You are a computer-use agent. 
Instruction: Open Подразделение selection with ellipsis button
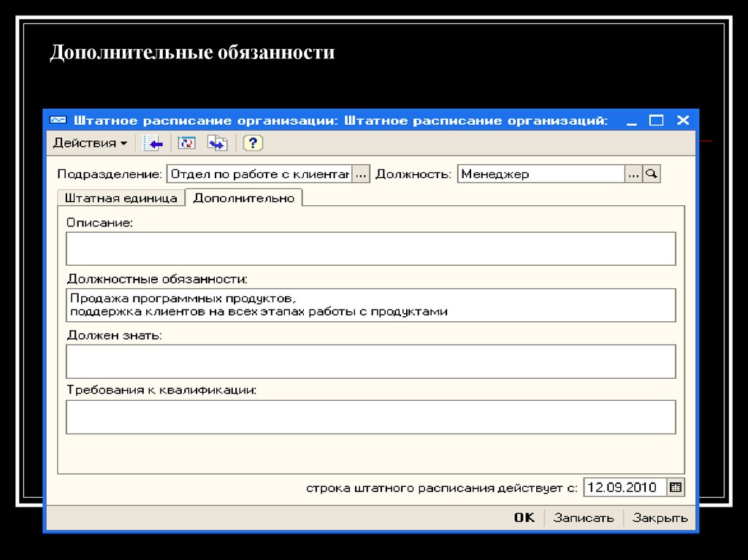tap(361, 174)
